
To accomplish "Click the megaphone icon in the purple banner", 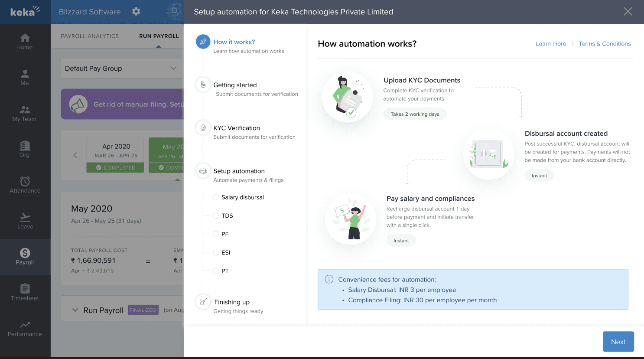I will coord(78,104).
